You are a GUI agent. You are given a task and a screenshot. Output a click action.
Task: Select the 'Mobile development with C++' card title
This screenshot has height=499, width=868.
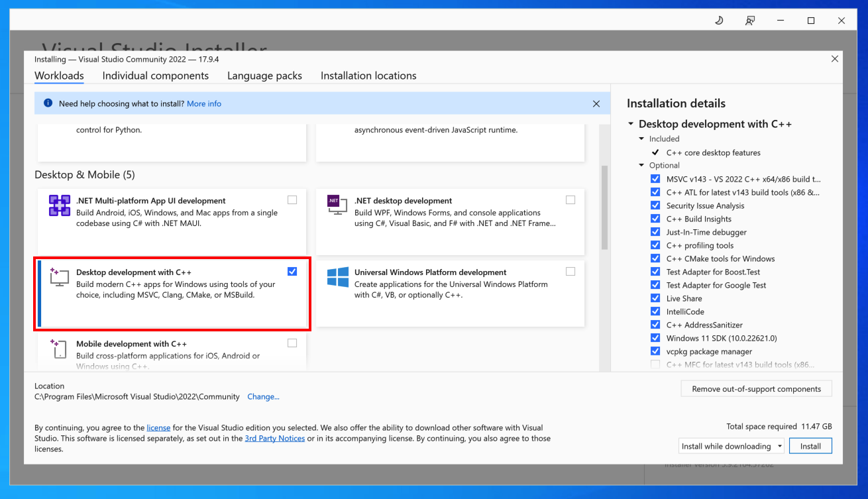(x=132, y=344)
